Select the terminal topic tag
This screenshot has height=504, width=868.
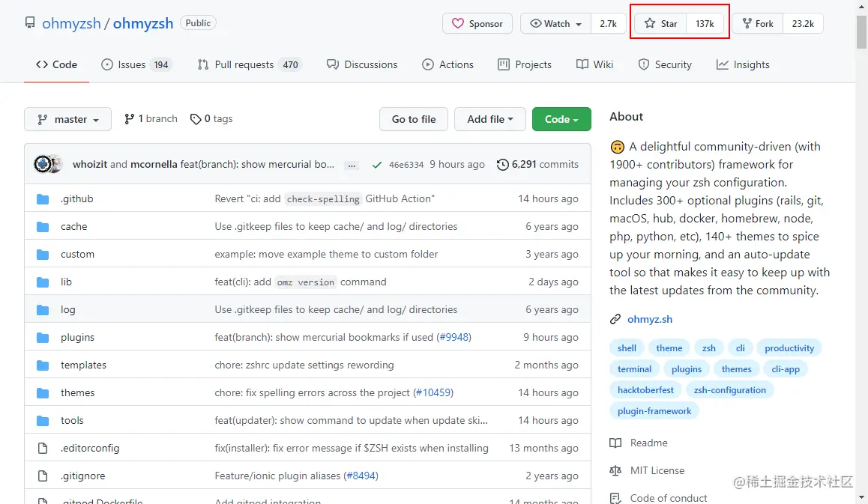[x=634, y=369]
